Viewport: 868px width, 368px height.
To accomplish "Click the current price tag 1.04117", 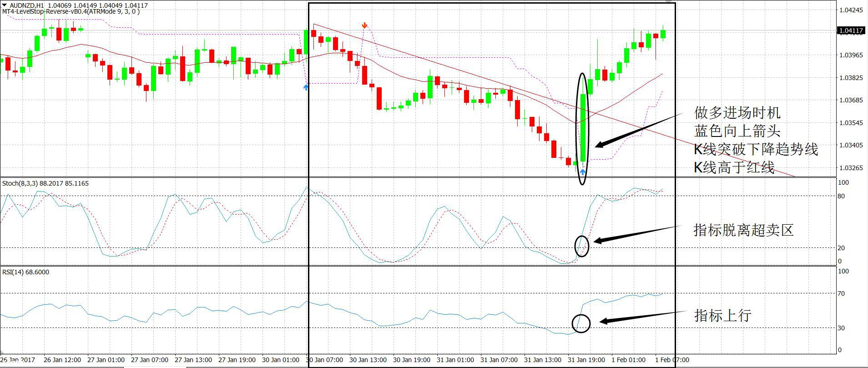I will point(850,31).
